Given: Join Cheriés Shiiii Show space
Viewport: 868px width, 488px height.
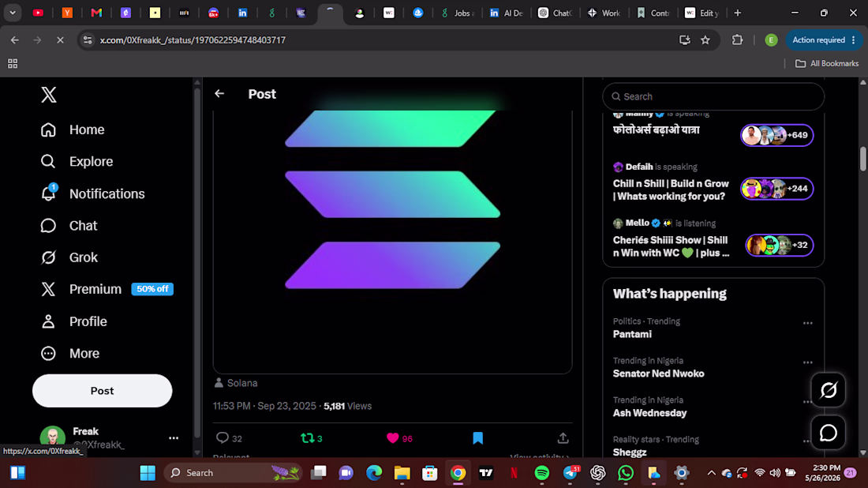Looking at the screenshot, I should [x=713, y=246].
